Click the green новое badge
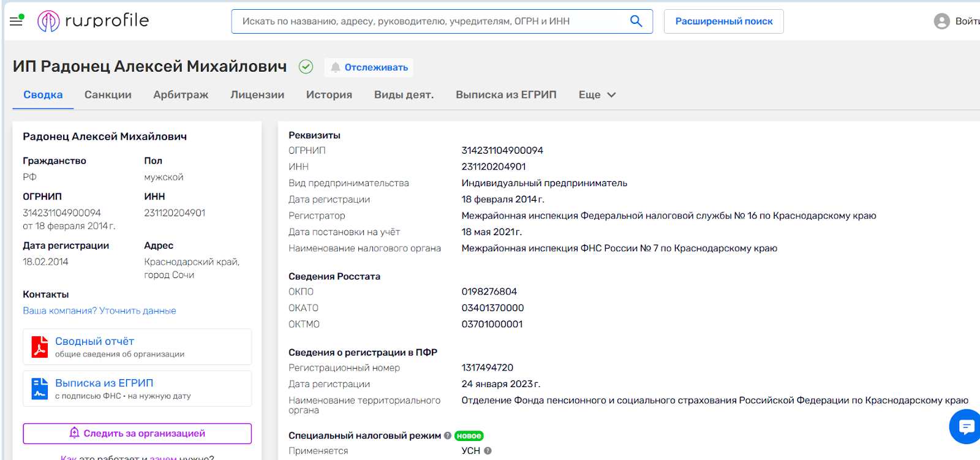 (469, 435)
